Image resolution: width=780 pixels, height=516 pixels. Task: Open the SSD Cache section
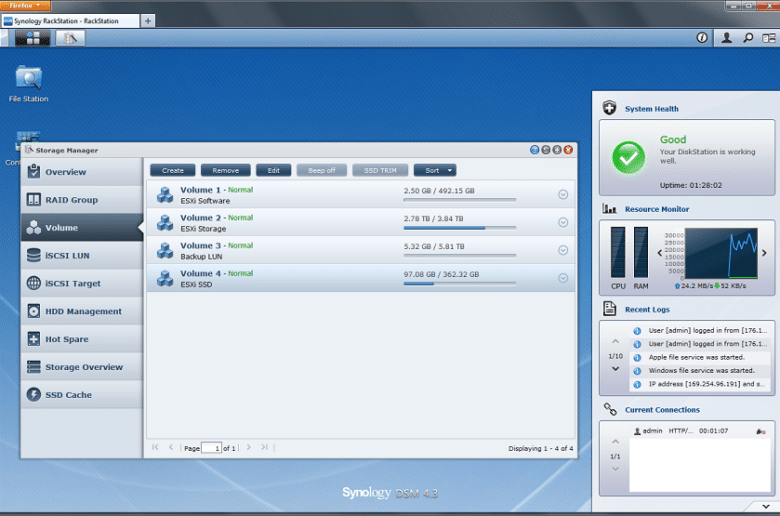pos(82,395)
